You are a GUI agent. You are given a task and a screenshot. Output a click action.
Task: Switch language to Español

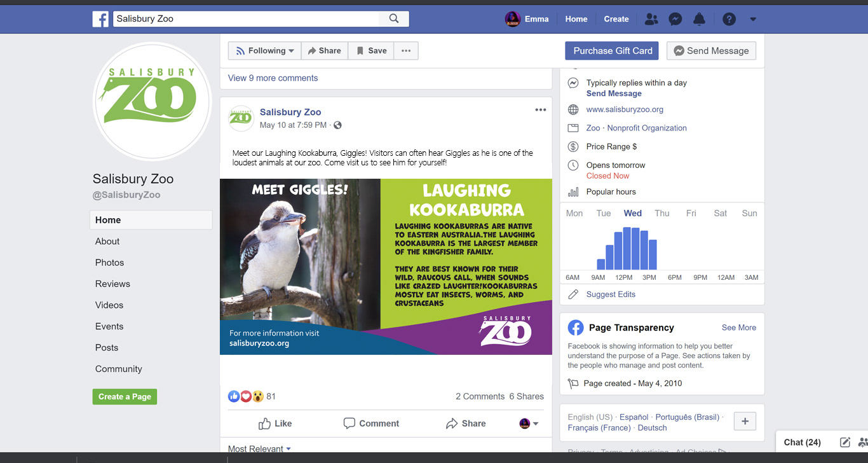coord(634,417)
